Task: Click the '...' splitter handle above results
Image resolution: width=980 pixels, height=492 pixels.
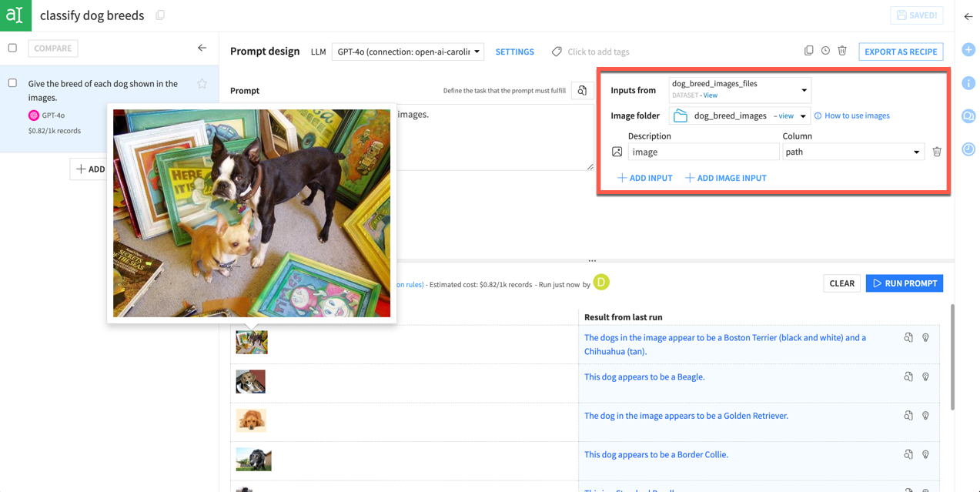Action: pos(592,261)
